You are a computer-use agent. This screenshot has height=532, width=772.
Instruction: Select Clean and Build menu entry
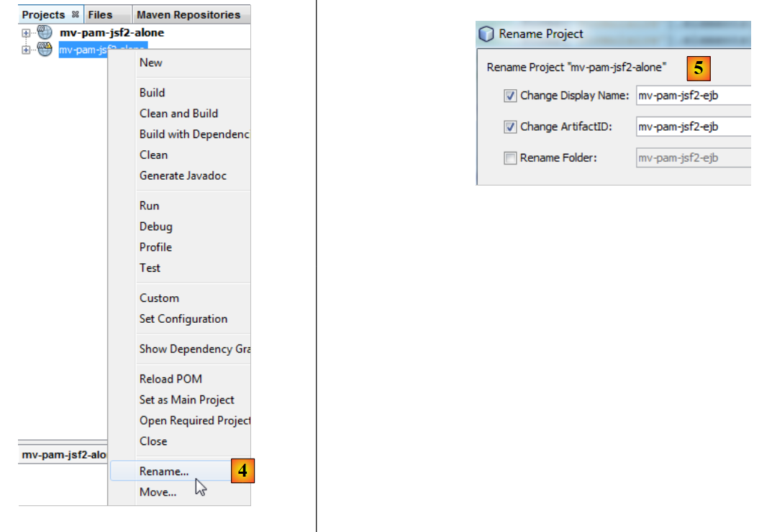coord(178,114)
